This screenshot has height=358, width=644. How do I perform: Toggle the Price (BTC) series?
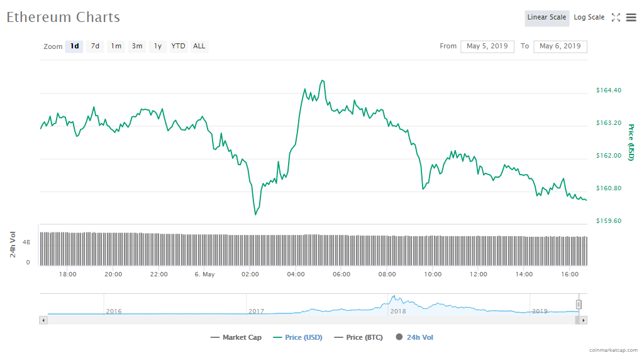click(x=358, y=337)
